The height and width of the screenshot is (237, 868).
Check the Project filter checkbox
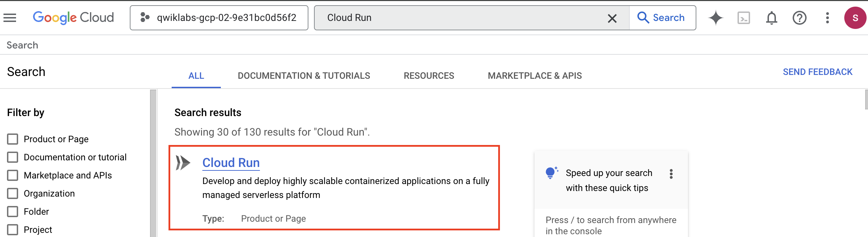click(x=13, y=230)
